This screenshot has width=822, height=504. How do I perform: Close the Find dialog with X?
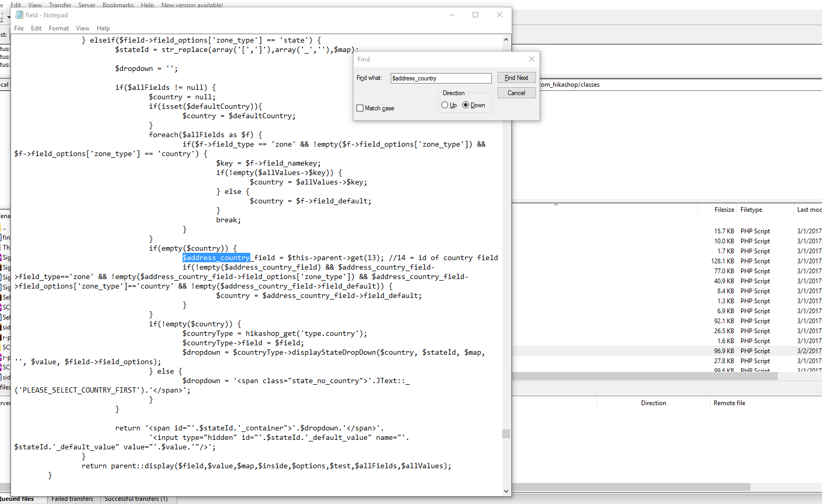[531, 59]
